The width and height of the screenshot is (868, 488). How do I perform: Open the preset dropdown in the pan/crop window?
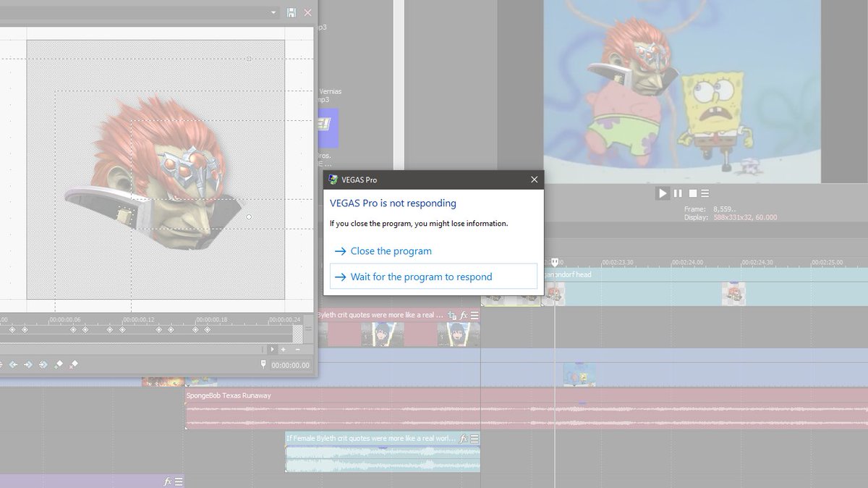pyautogui.click(x=273, y=12)
